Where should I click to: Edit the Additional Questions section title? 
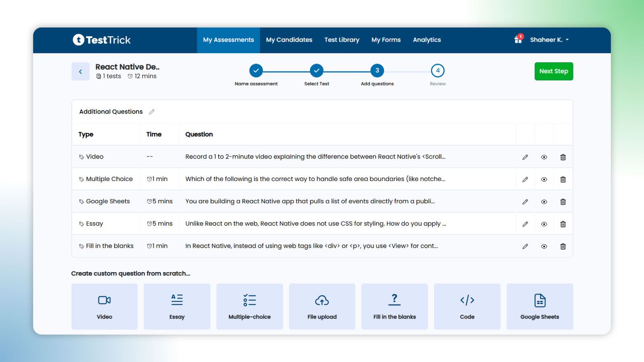pos(152,112)
